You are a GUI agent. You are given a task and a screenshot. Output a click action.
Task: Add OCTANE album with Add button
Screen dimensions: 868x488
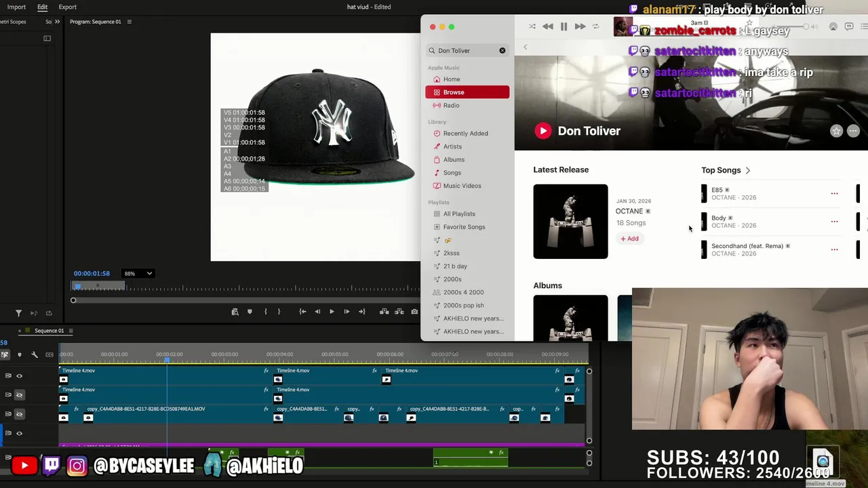(629, 239)
